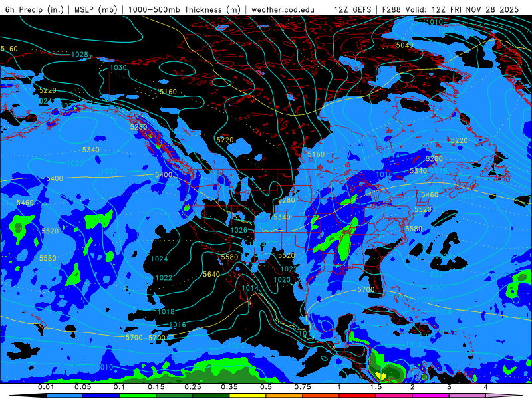
Task: Pick the medium green 0.15 precipitation swatch
Action: point(174,396)
